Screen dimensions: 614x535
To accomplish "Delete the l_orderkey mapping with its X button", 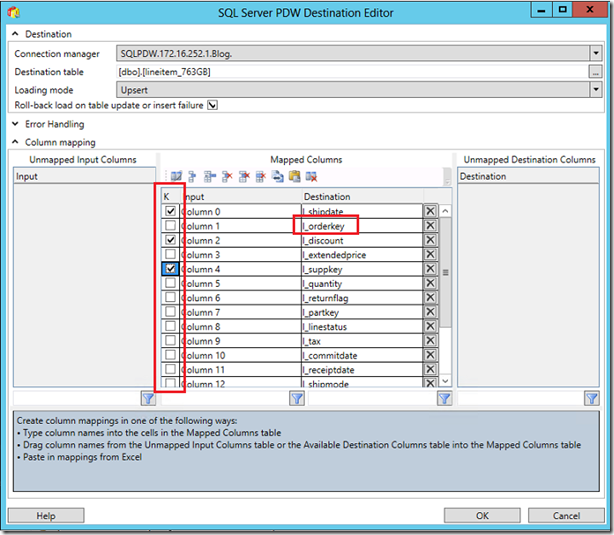I will [x=430, y=226].
